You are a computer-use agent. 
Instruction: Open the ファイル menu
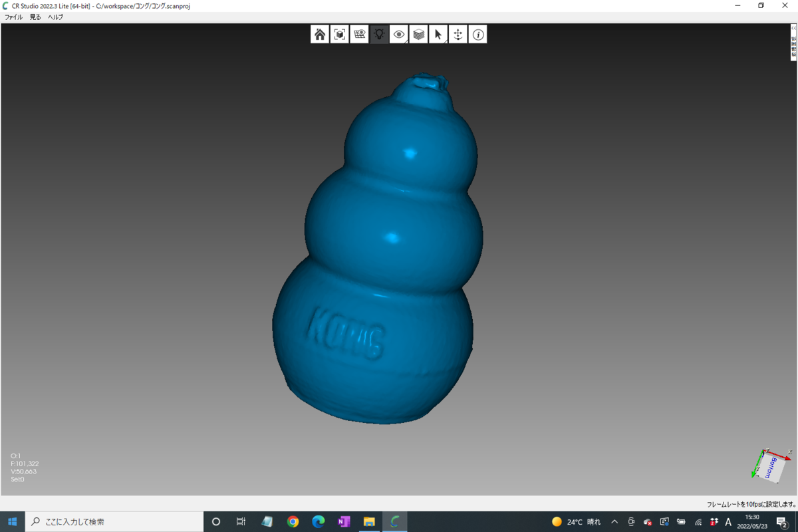13,17
